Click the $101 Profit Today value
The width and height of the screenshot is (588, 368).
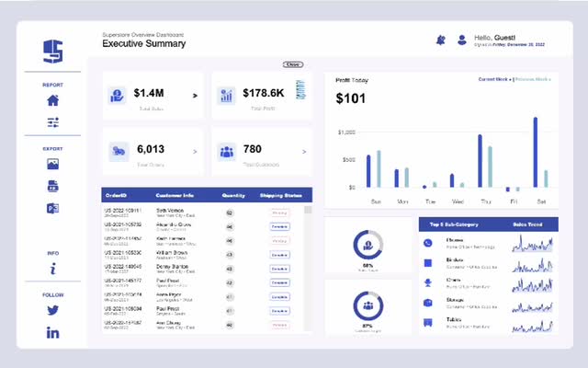[x=351, y=98]
